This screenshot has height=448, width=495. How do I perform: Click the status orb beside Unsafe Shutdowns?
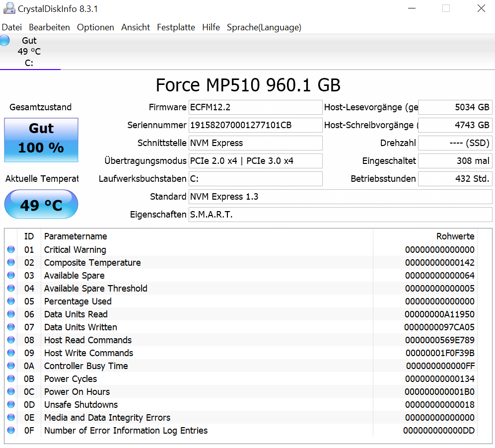11,405
